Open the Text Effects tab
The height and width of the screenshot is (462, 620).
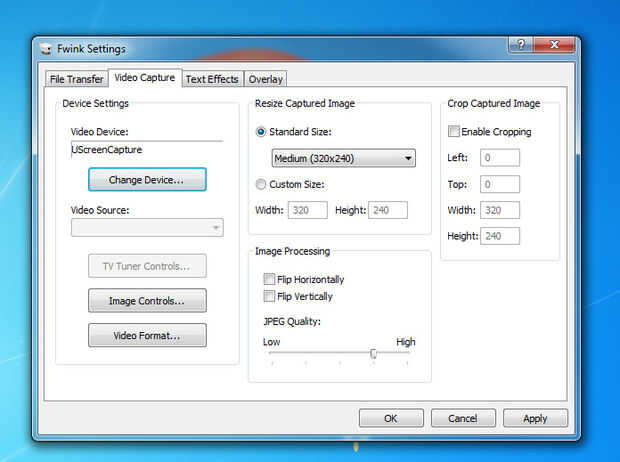click(x=212, y=79)
